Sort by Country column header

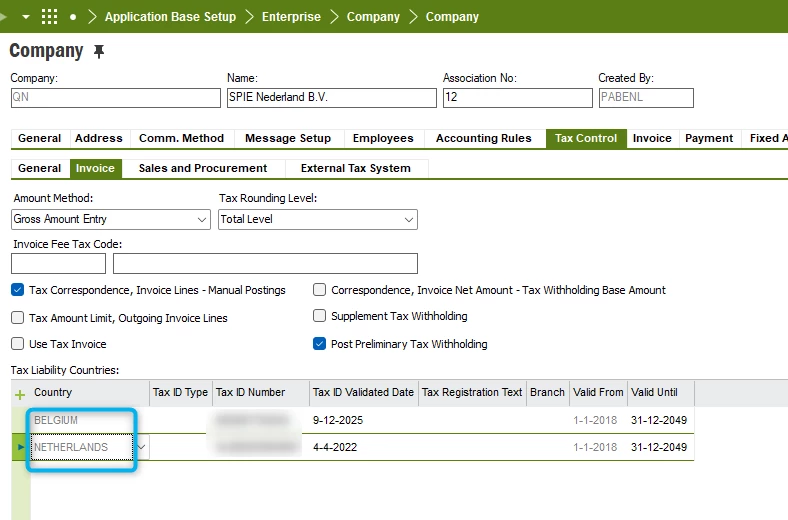90,392
